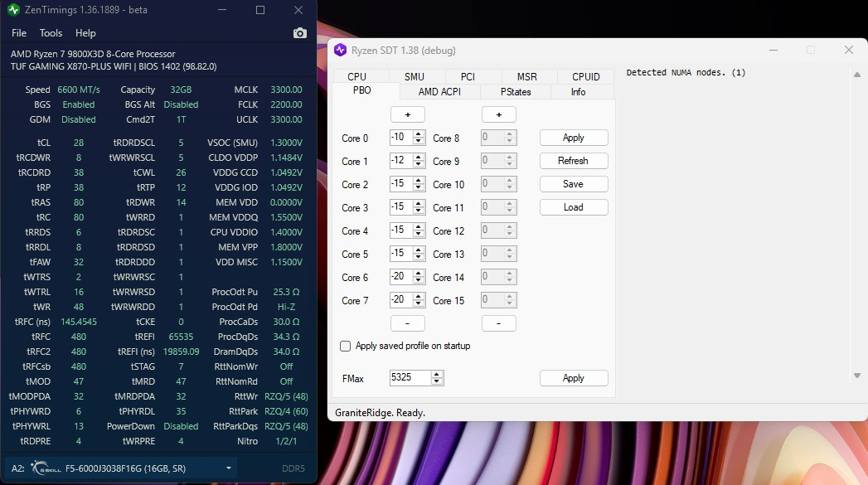Image resolution: width=868 pixels, height=485 pixels.
Task: Click the PowerDown Disabled value
Action: (181, 426)
